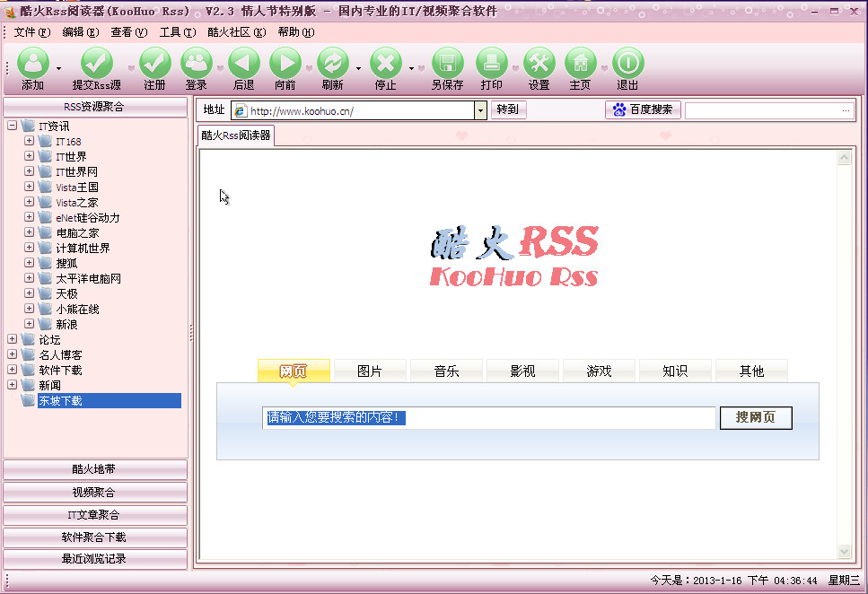This screenshot has height=594, width=868.
Task: Click the 登录 (Login) toolbar icon
Action: click(197, 63)
